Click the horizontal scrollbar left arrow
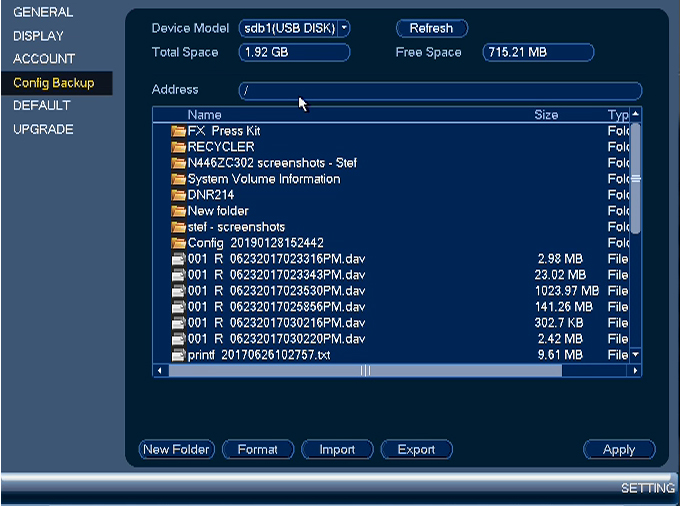Viewport: 680px width, 506px height. 160,371
